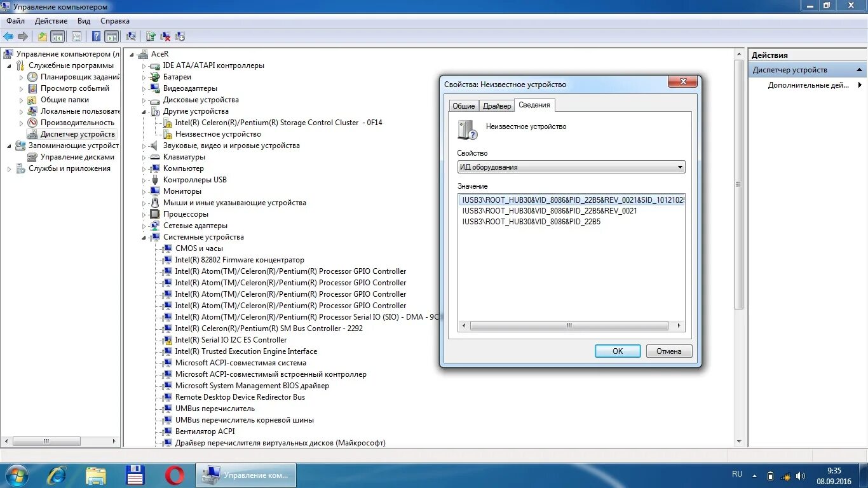Toggle the action pane toolbar icon
This screenshot has height=488, width=868.
(x=112, y=36)
